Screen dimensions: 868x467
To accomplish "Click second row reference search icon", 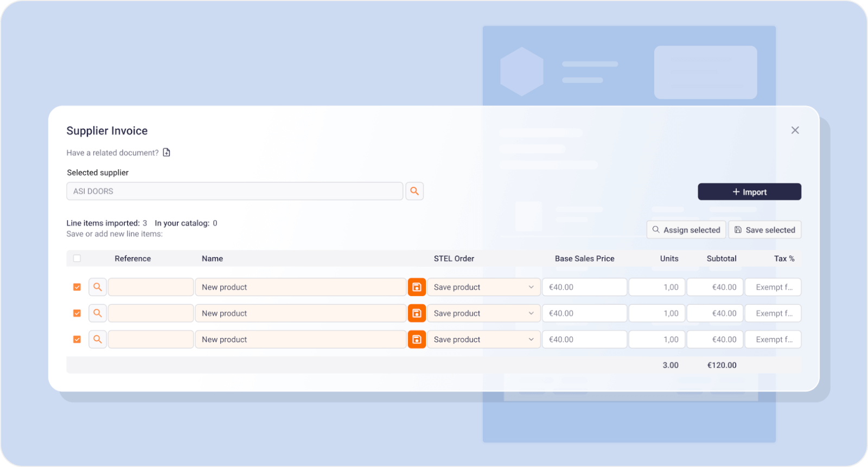I will click(x=98, y=313).
